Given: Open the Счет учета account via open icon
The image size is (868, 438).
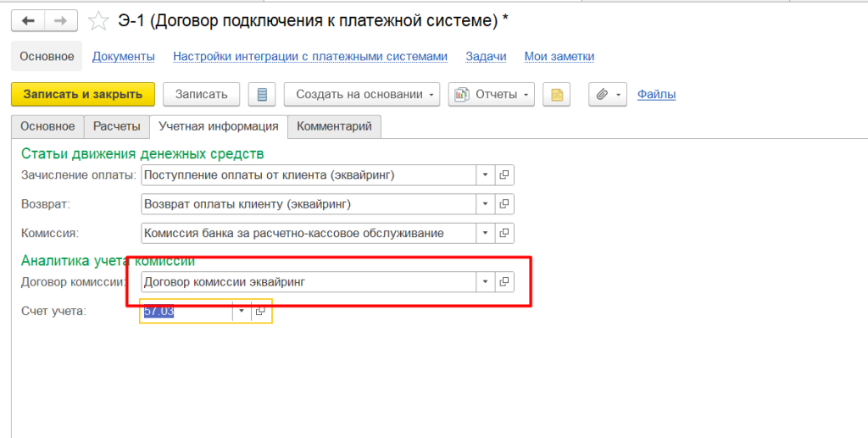Looking at the screenshot, I should coord(261,312).
